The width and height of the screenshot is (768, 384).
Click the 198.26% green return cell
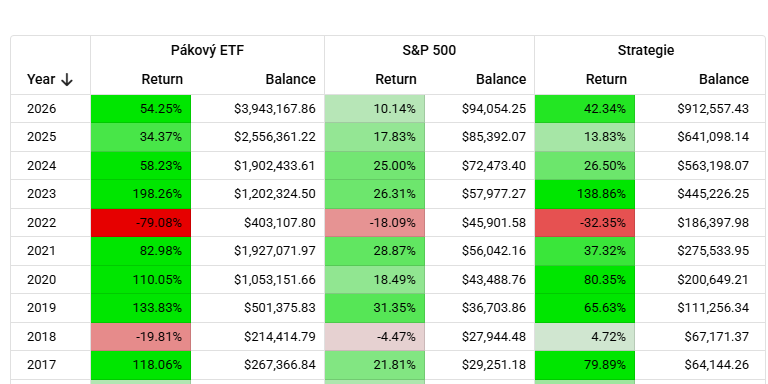pos(141,194)
